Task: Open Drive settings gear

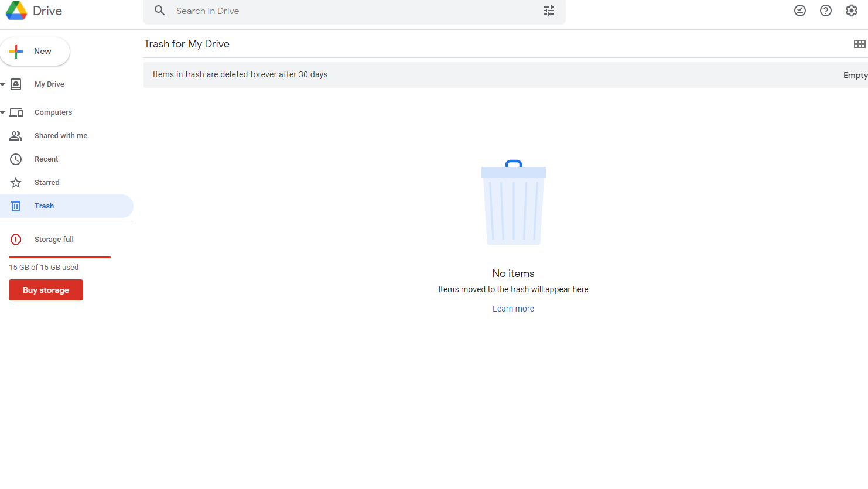Action: click(x=851, y=11)
